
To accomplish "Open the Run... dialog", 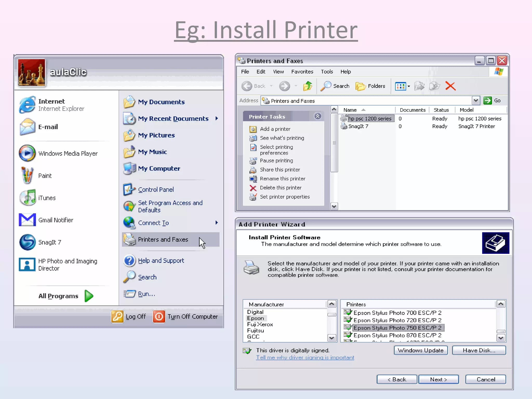I will click(140, 294).
